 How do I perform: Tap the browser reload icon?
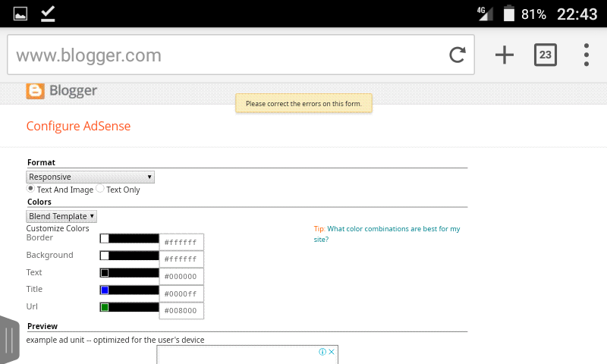(x=458, y=55)
